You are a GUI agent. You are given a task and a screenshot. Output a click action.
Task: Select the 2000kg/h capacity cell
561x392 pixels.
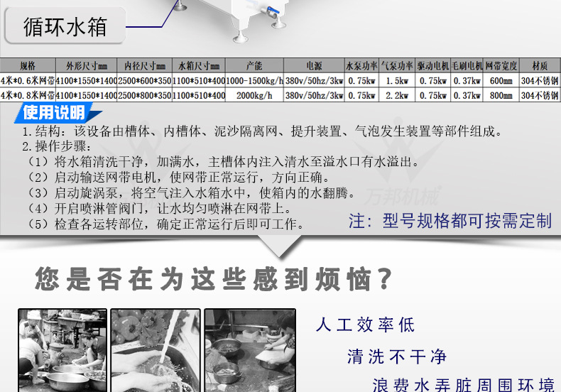(x=254, y=95)
